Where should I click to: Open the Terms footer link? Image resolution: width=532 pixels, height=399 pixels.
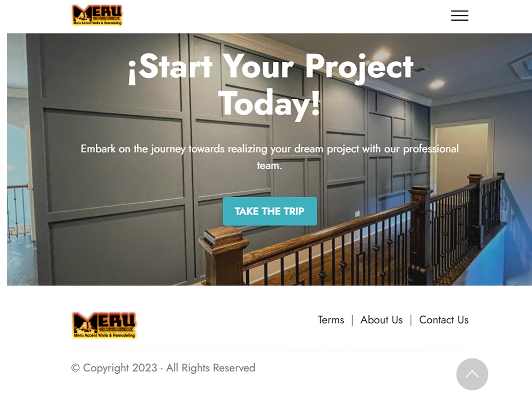(x=331, y=320)
